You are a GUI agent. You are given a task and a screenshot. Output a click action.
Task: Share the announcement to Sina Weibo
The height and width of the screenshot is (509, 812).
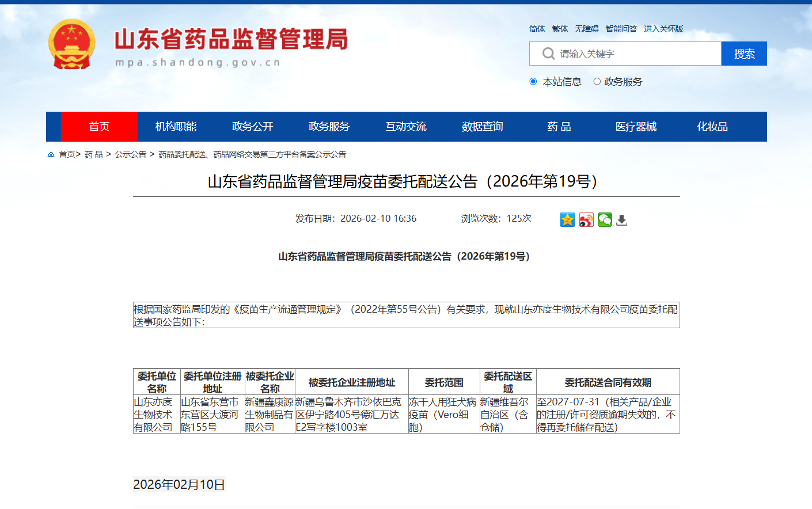[586, 219]
